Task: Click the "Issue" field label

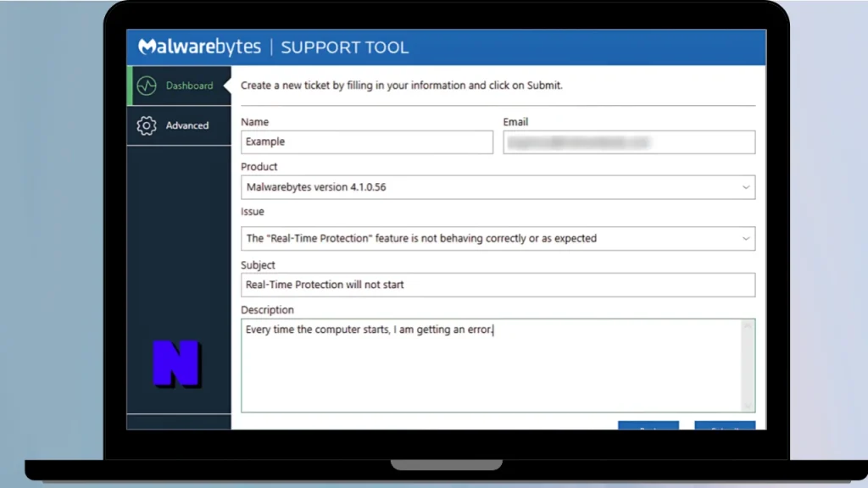Action: coord(253,211)
